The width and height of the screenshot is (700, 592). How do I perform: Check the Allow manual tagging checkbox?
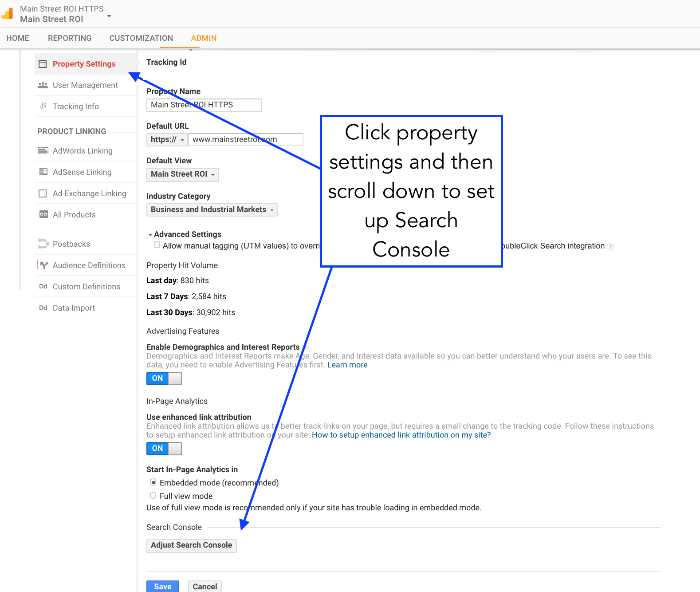click(157, 245)
